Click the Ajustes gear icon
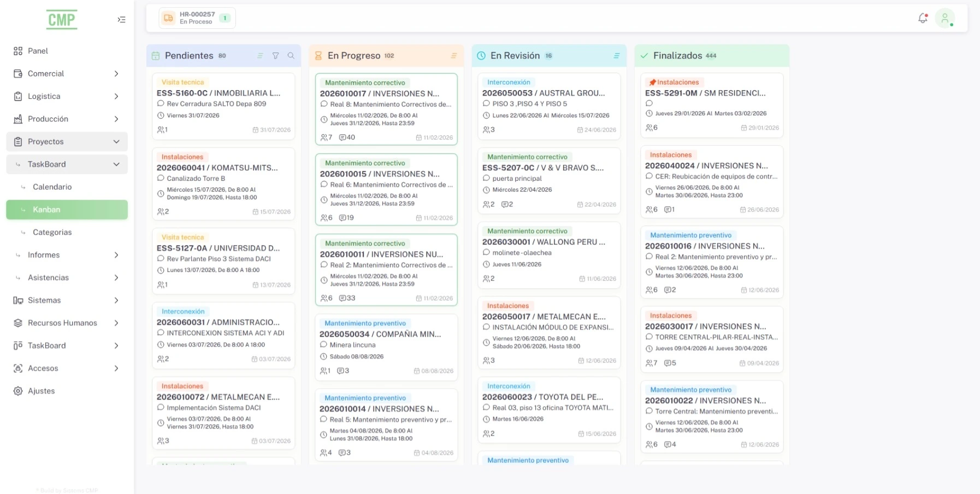The height and width of the screenshot is (494, 980). tap(18, 391)
